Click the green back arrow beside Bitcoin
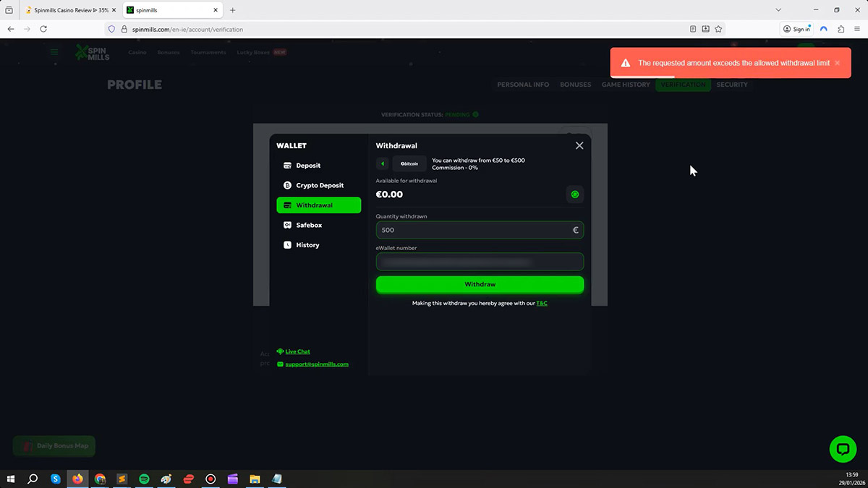This screenshot has height=488, width=868. click(x=383, y=163)
